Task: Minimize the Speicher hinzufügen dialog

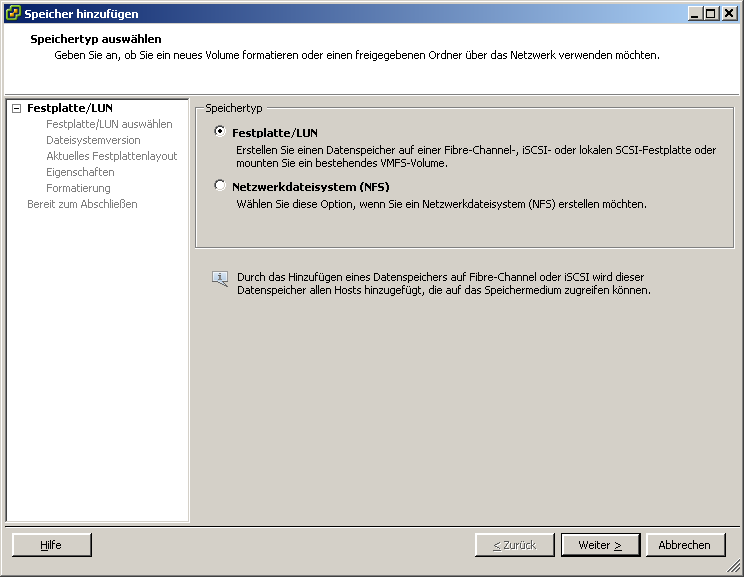Action: coord(695,14)
